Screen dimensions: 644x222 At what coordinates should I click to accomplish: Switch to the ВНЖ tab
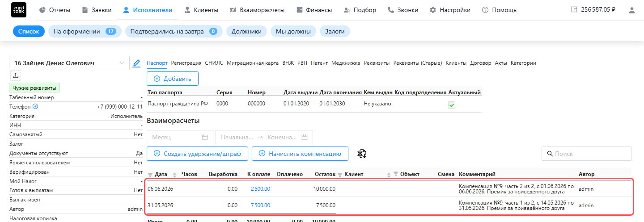tap(288, 63)
